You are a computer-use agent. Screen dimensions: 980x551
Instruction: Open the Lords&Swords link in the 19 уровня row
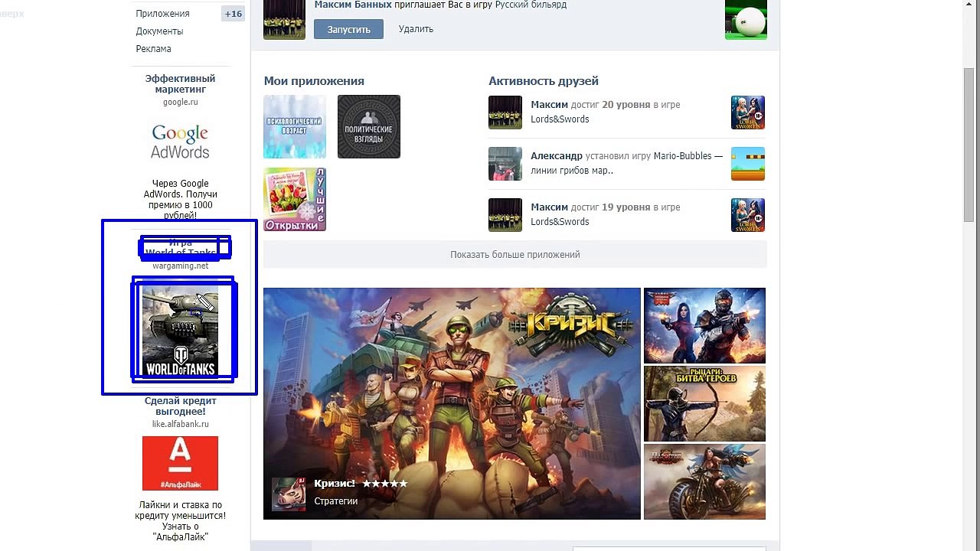point(560,222)
